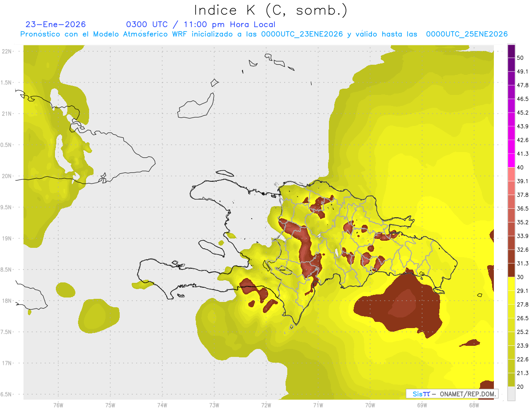
Task: Click the "76W" longitude label
Action: point(58,405)
